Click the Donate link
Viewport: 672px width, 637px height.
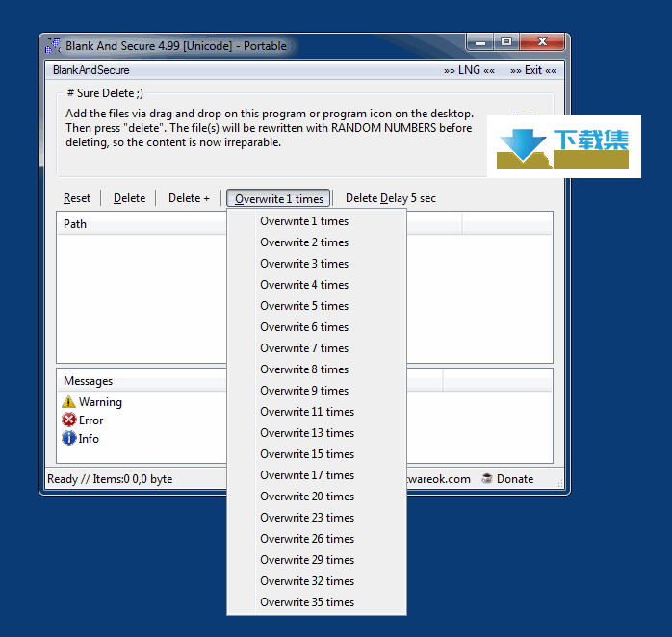[x=515, y=479]
